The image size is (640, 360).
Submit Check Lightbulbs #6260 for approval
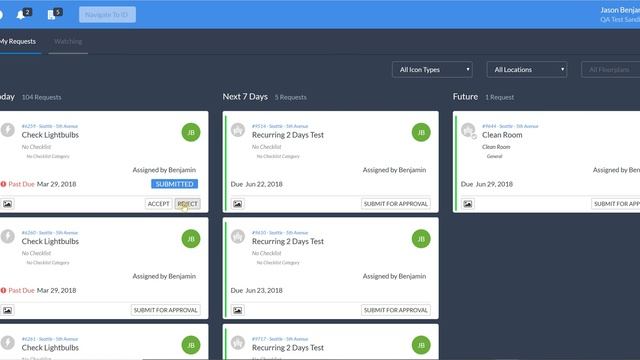[x=166, y=310]
